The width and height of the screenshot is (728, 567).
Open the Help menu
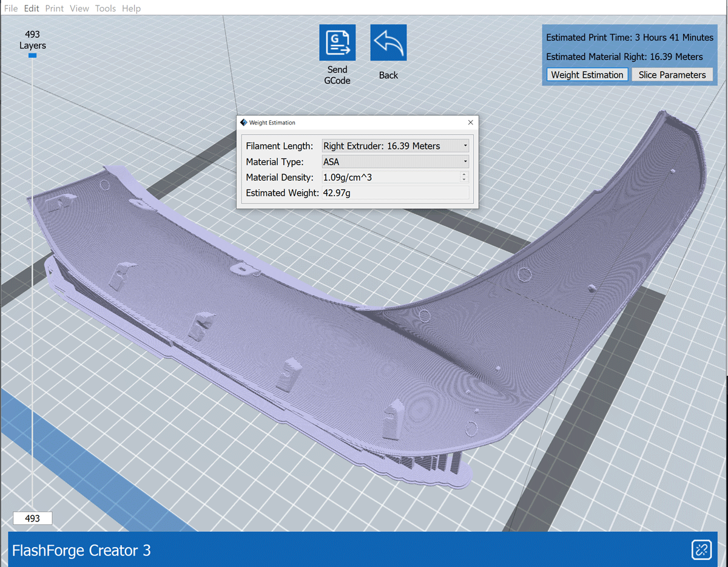pos(131,8)
